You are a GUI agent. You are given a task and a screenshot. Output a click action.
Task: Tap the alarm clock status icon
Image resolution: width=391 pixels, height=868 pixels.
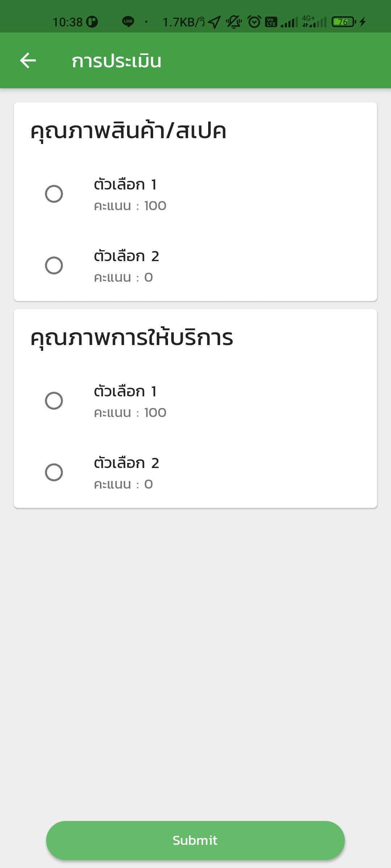click(254, 22)
